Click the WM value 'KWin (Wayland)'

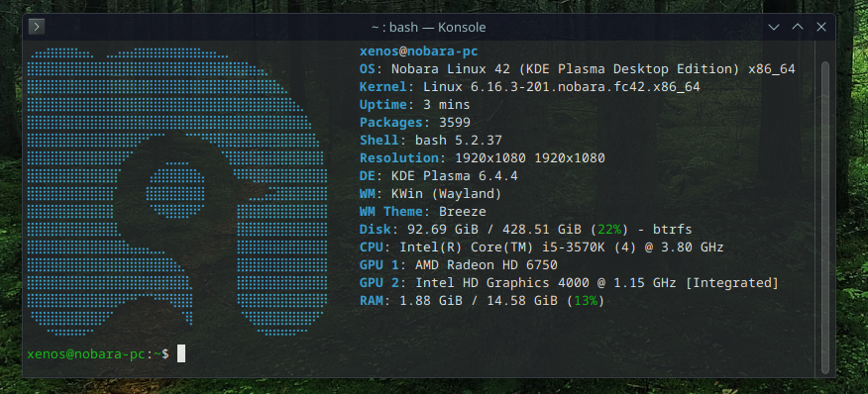click(446, 194)
